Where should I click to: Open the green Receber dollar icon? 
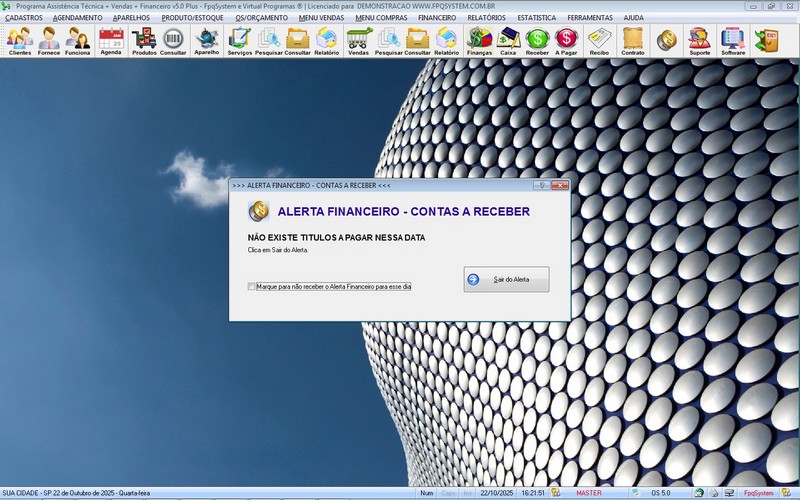pyautogui.click(x=537, y=41)
